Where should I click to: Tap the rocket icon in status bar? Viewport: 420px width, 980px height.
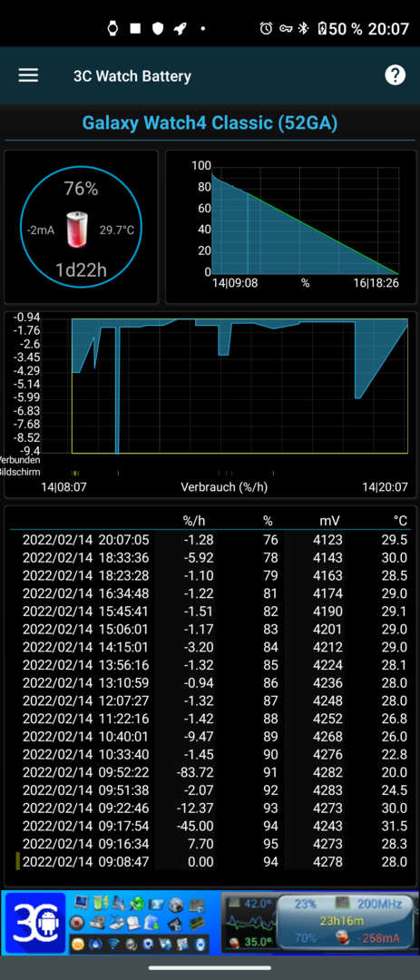[180, 28]
